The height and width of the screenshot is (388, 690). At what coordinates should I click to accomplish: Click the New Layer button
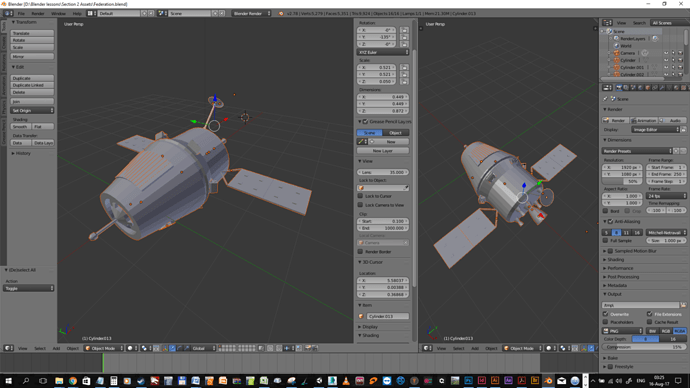coord(383,150)
